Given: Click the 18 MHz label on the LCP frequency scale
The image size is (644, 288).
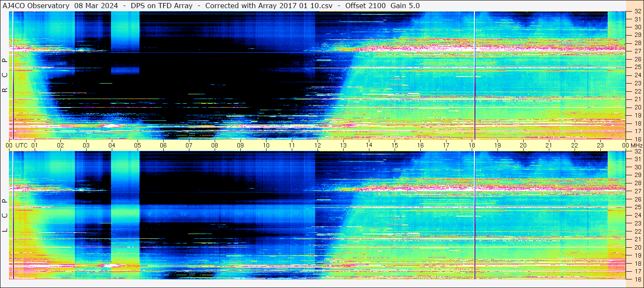Looking at the screenshot, I should [x=637, y=263].
